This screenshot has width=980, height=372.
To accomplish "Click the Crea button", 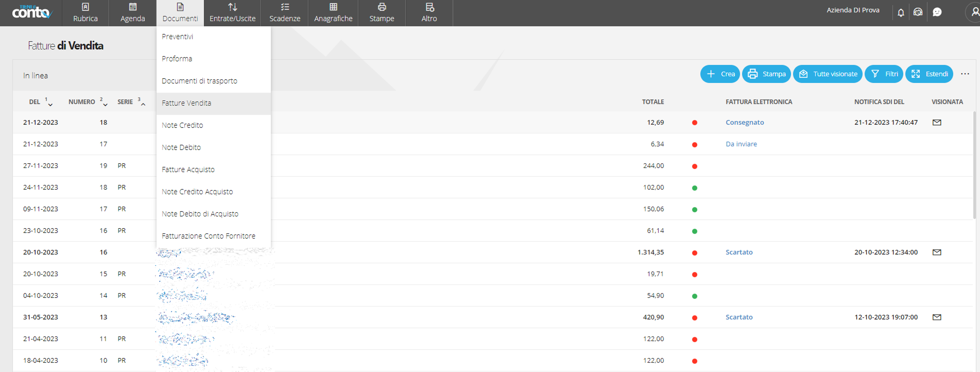I will (x=719, y=74).
